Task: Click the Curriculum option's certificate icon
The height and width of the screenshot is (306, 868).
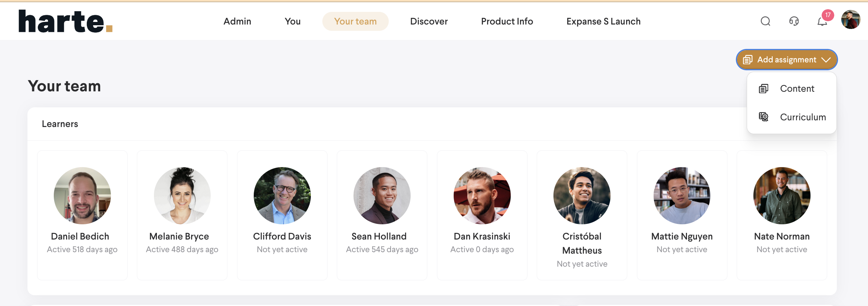Action: 763,117
